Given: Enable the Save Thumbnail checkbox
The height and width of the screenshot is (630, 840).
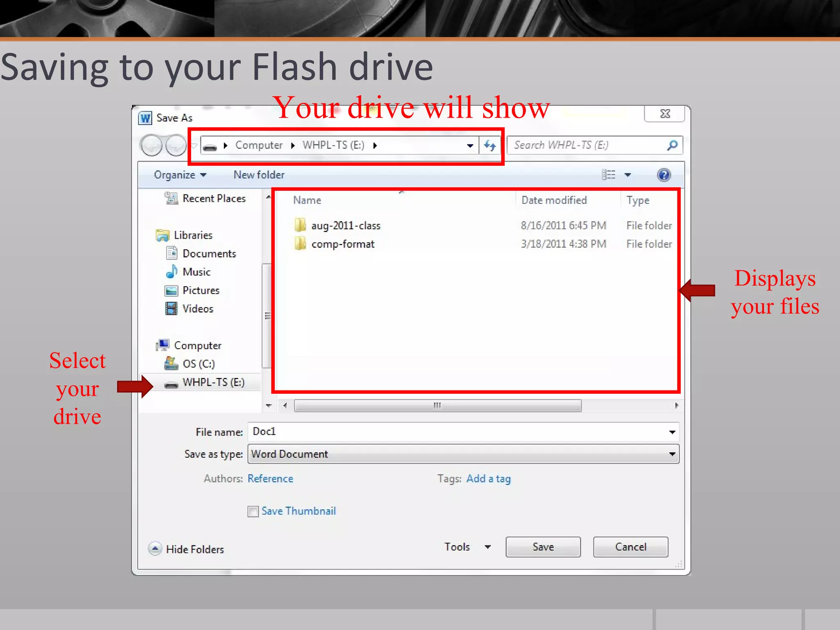Looking at the screenshot, I should [x=253, y=511].
